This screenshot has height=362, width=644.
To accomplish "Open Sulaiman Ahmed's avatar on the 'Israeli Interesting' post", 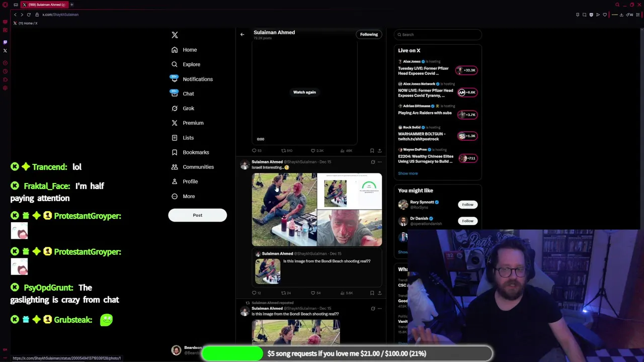I will [x=245, y=165].
